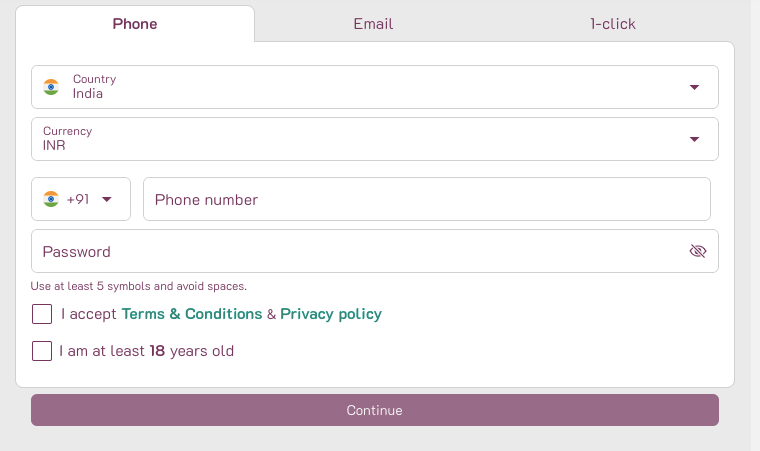Open the Privacy policy link

(x=331, y=314)
